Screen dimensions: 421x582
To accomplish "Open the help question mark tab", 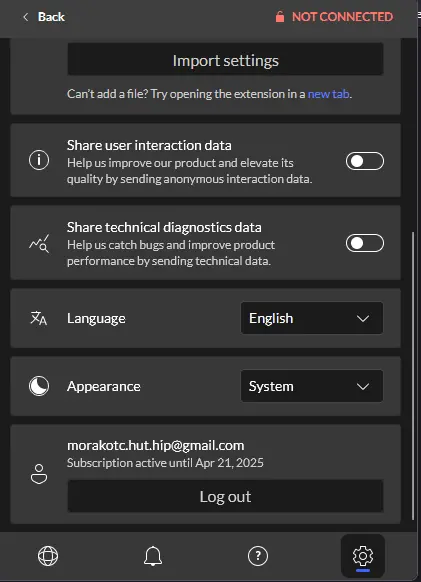I will [x=258, y=556].
